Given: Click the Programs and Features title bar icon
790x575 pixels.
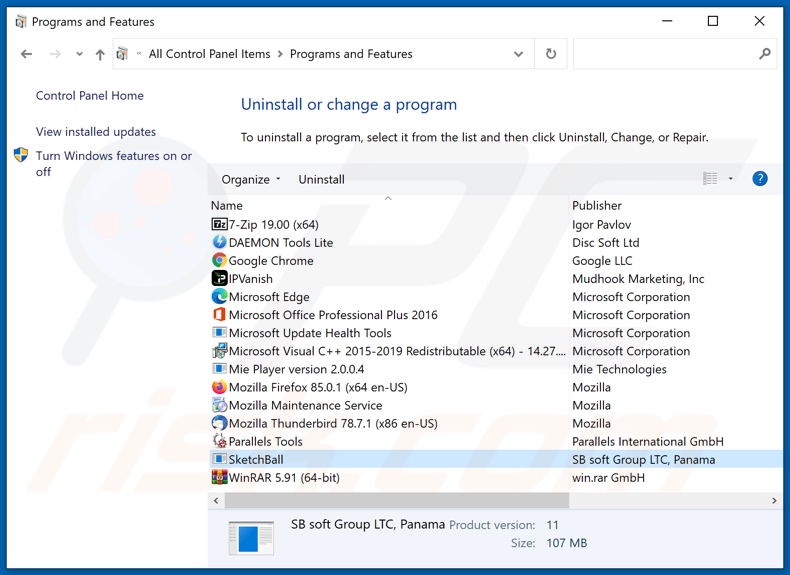Looking at the screenshot, I should (x=21, y=22).
